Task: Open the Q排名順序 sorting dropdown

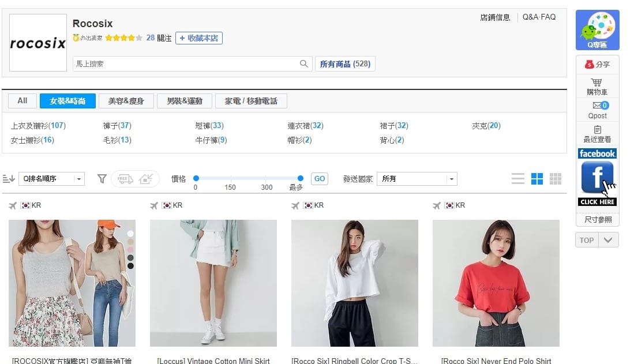Action: pyautogui.click(x=51, y=179)
